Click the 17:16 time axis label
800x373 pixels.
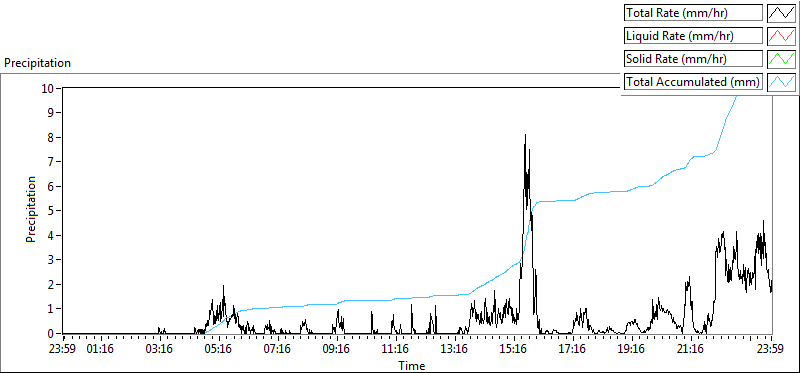(x=573, y=350)
